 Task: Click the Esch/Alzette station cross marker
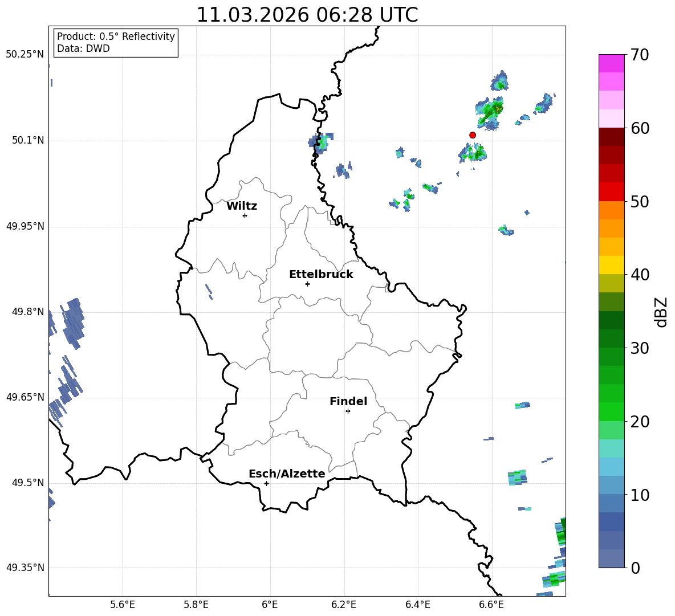(266, 483)
